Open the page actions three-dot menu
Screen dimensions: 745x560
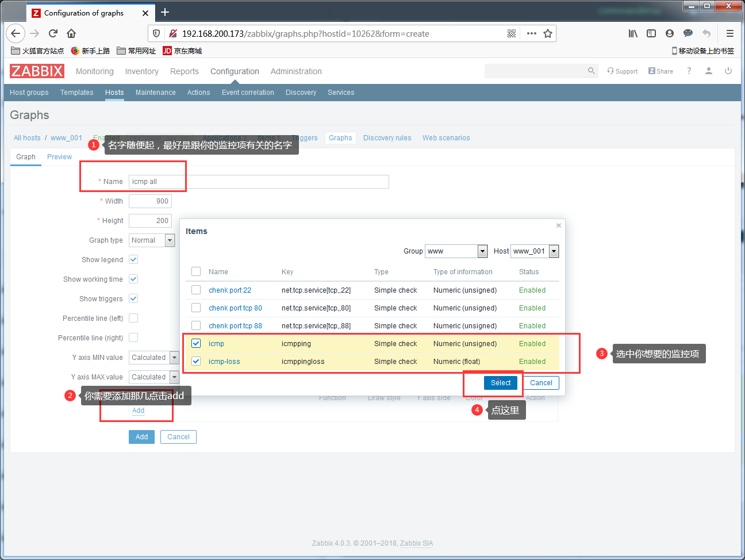[532, 33]
